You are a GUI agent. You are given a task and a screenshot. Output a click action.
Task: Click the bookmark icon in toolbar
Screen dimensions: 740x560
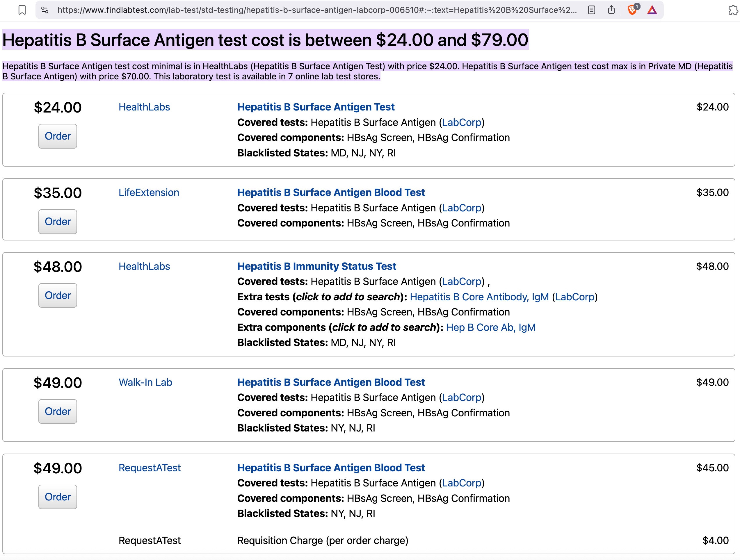tap(22, 10)
